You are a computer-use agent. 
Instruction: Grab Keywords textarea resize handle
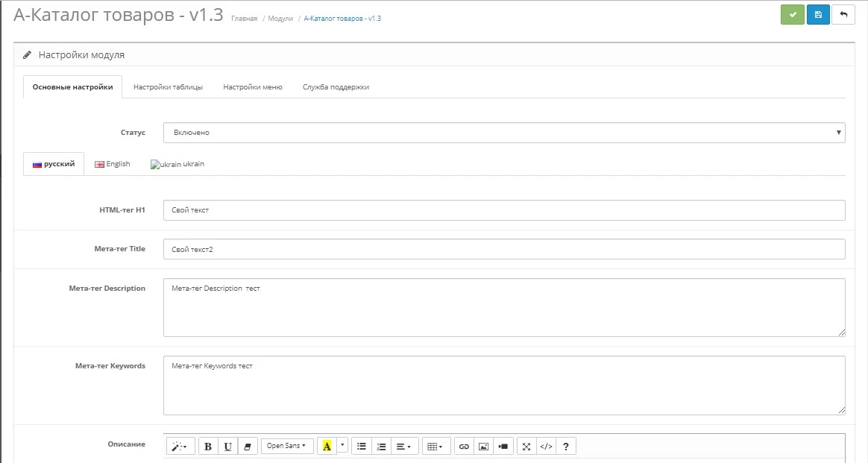click(x=841, y=411)
